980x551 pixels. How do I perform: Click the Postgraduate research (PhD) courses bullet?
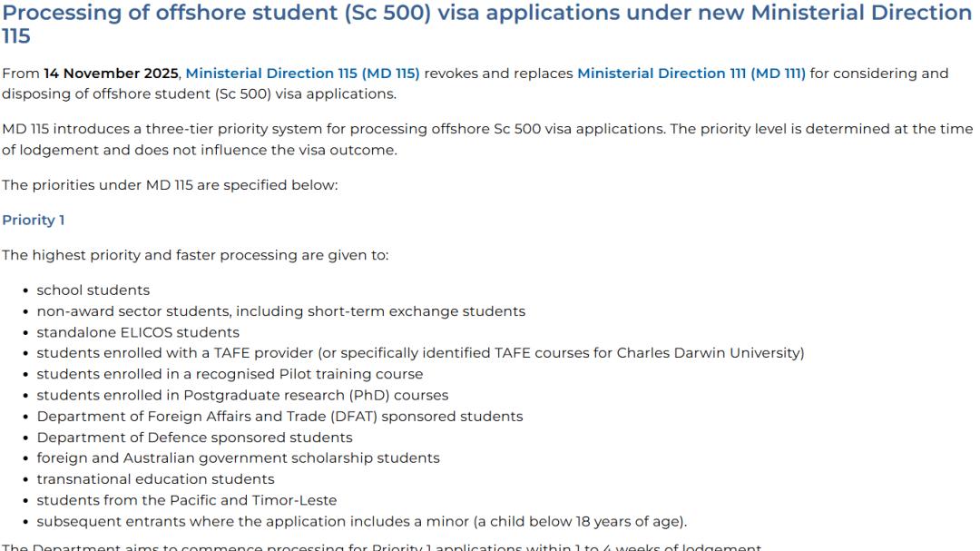242,395
